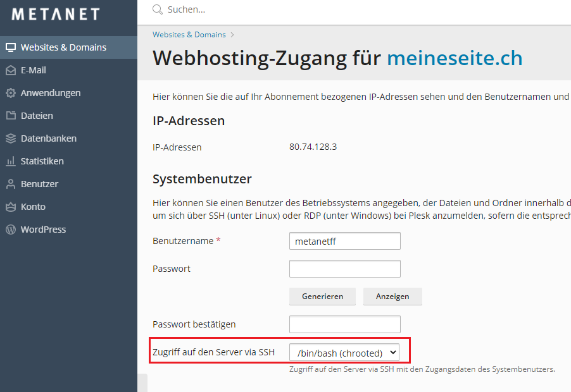Viewport: 571px width, 392px height.
Task: Follow the Websites & Domains breadcrumb link
Action: click(189, 35)
